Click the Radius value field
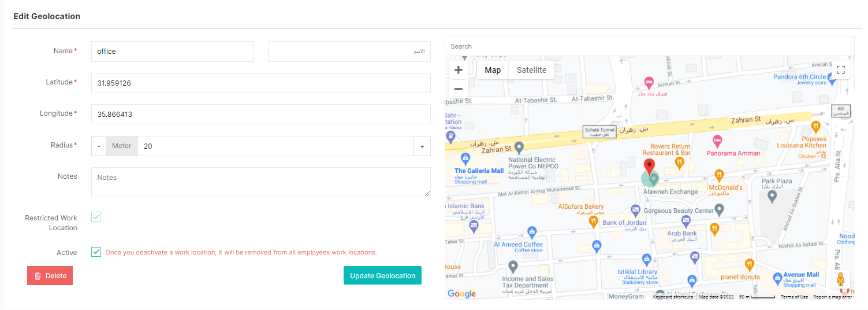Image resolution: width=868 pixels, height=310 pixels. [x=276, y=146]
